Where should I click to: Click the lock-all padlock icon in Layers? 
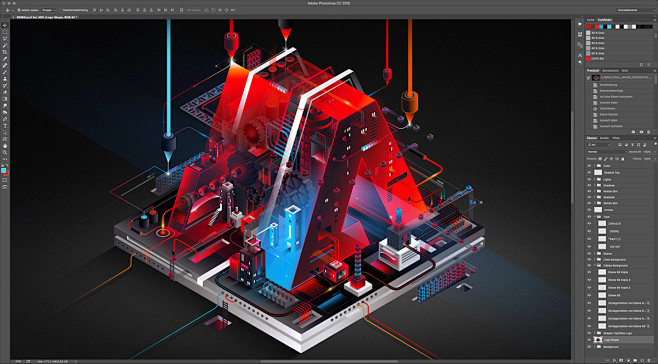tap(622, 159)
